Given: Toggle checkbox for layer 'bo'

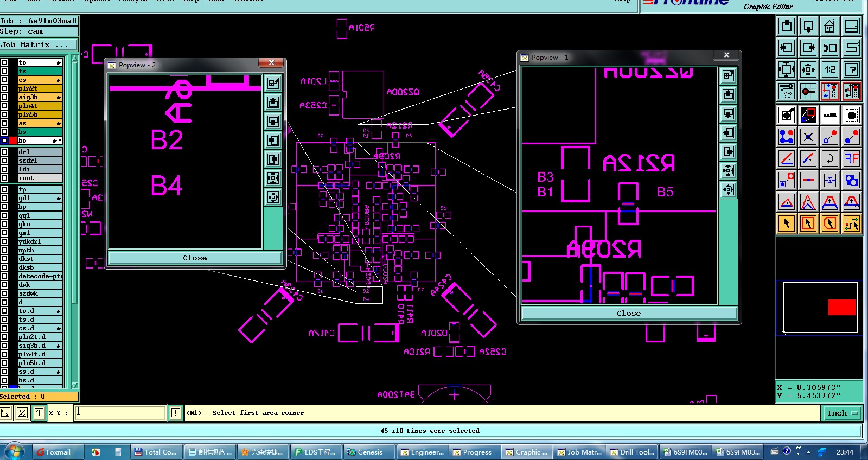Looking at the screenshot, I should coord(4,140).
